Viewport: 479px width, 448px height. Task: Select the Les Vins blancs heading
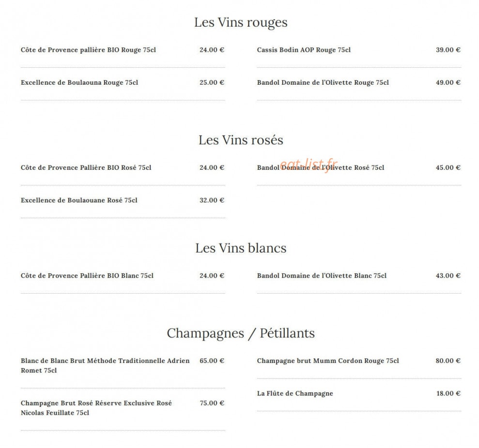[x=241, y=248]
